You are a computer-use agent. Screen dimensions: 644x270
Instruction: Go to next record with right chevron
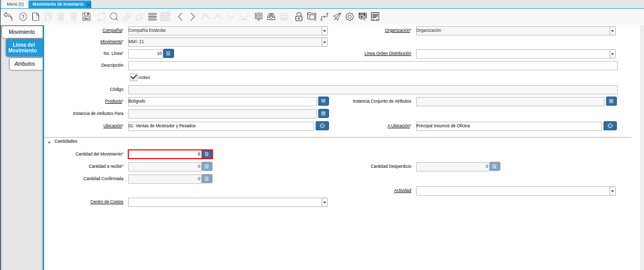[x=192, y=16]
